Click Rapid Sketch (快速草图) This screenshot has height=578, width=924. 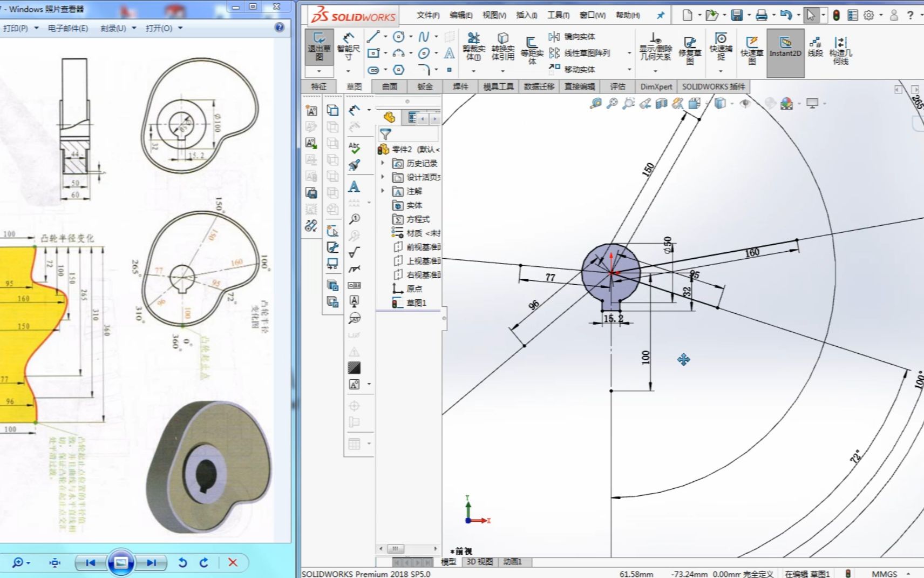point(752,50)
